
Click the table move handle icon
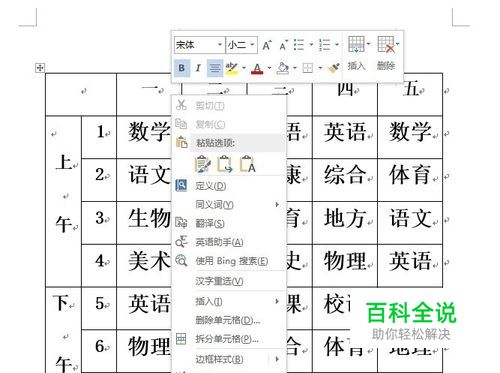pos(40,68)
